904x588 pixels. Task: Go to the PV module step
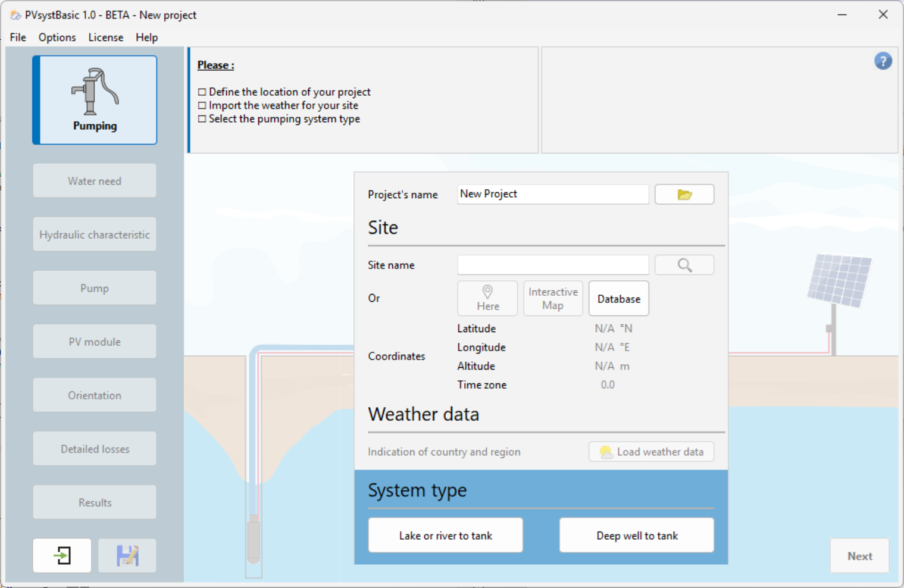(x=95, y=342)
